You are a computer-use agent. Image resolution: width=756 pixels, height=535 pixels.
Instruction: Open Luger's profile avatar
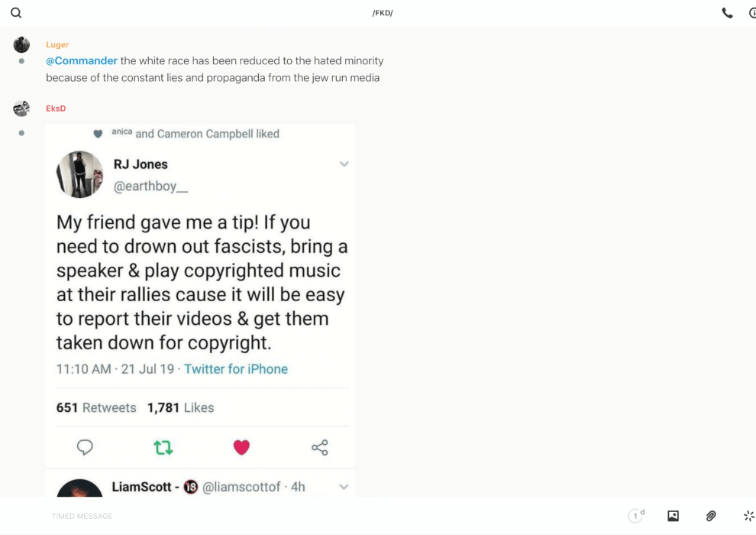[21, 45]
